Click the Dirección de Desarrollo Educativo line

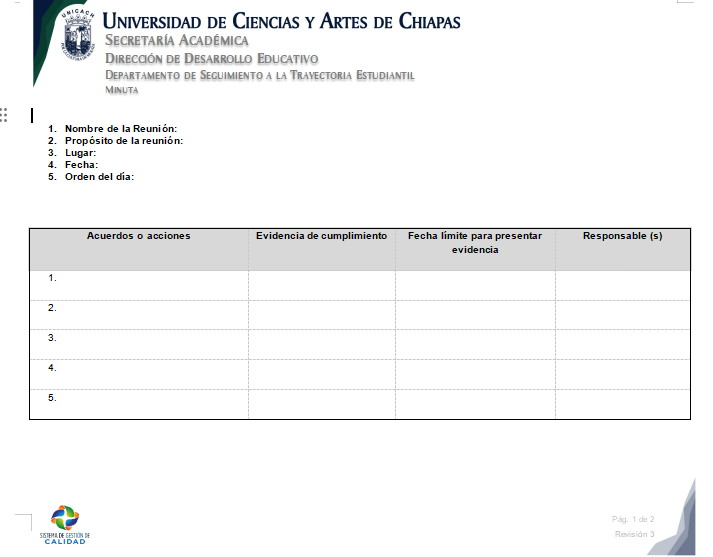pyautogui.click(x=211, y=59)
